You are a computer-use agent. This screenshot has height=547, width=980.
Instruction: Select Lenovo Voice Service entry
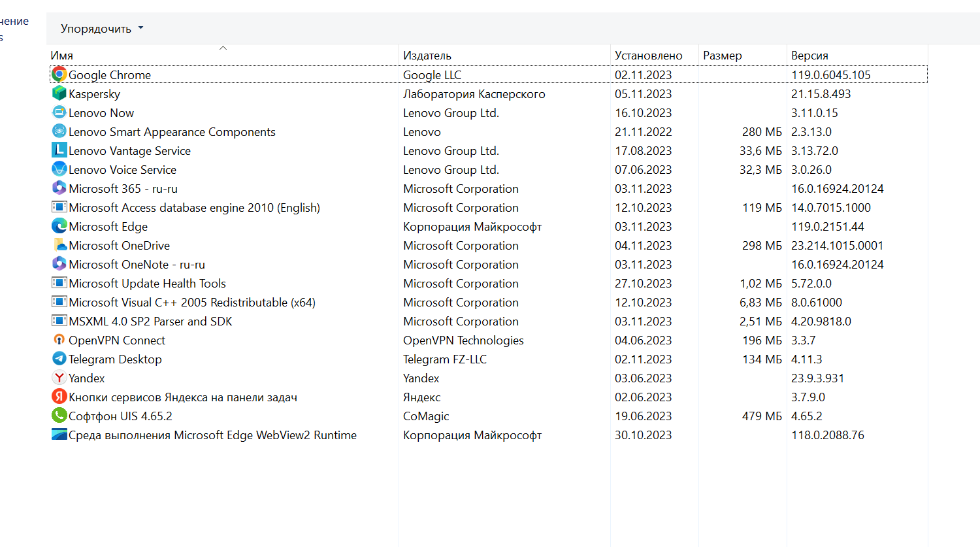pyautogui.click(x=122, y=170)
